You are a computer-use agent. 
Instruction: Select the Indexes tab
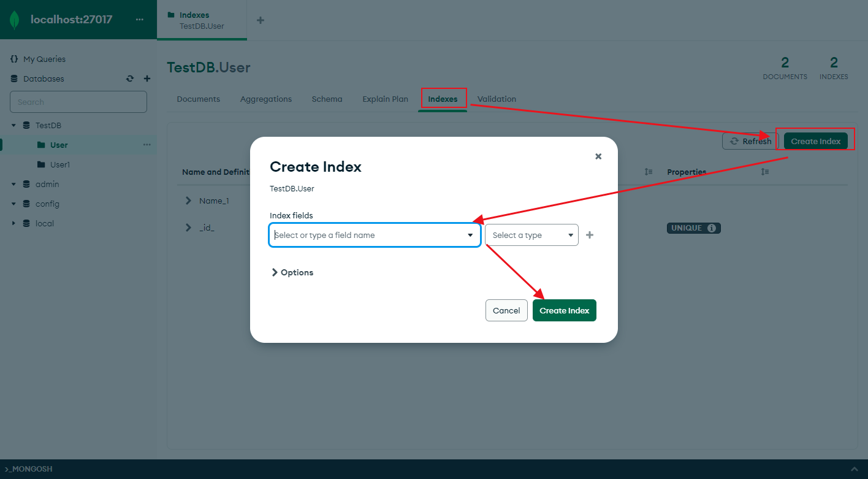[x=443, y=99]
